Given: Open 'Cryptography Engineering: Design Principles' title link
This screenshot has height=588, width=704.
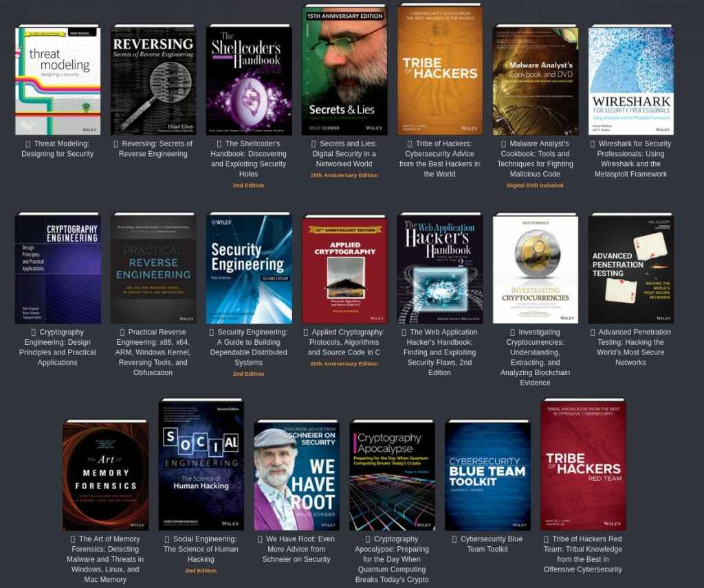Looking at the screenshot, I should 58,347.
